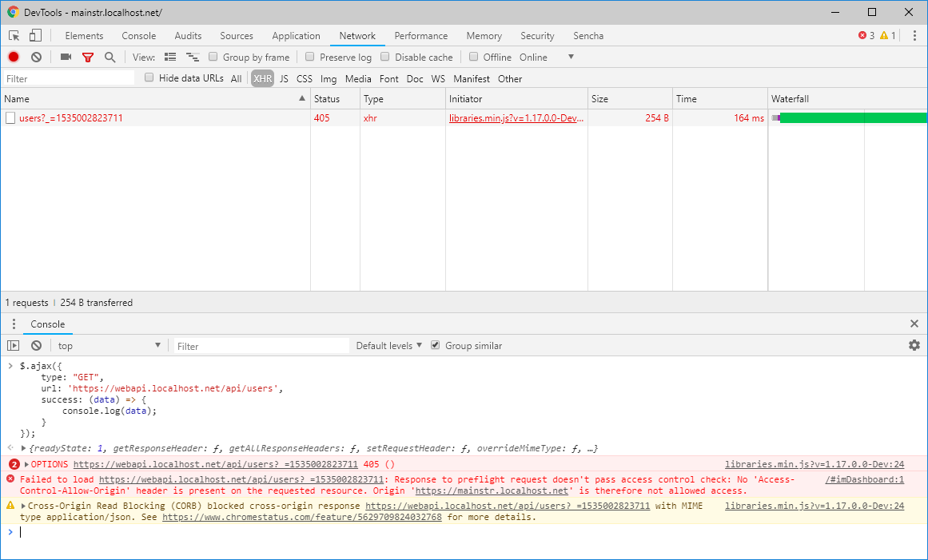Activate the inspect element picker icon
928x560 pixels.
pyautogui.click(x=14, y=35)
